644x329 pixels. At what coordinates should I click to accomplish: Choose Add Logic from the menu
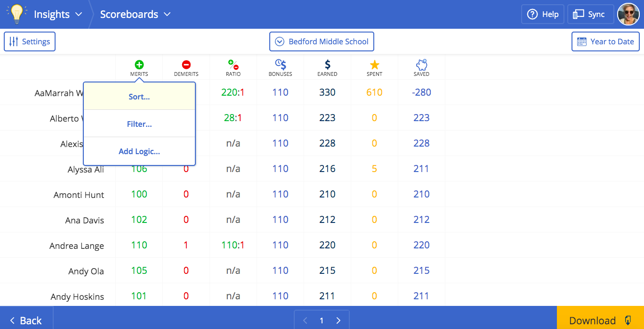click(139, 151)
